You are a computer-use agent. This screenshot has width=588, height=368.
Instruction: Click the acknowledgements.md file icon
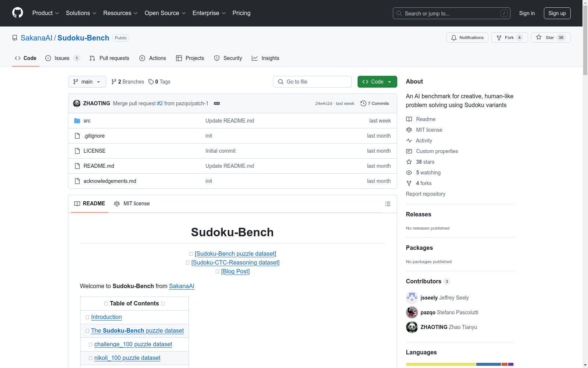(x=77, y=181)
